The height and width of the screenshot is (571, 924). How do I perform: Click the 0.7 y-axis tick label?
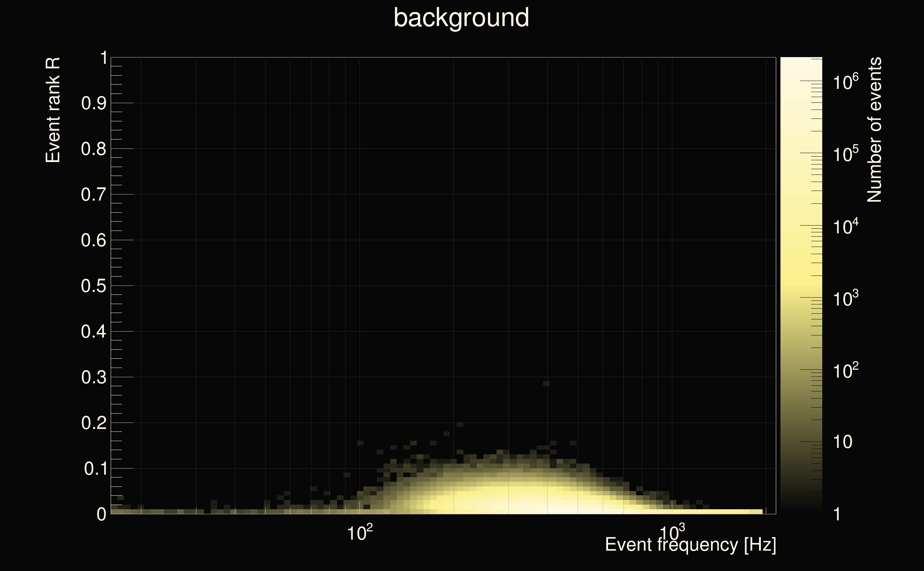coord(93,194)
